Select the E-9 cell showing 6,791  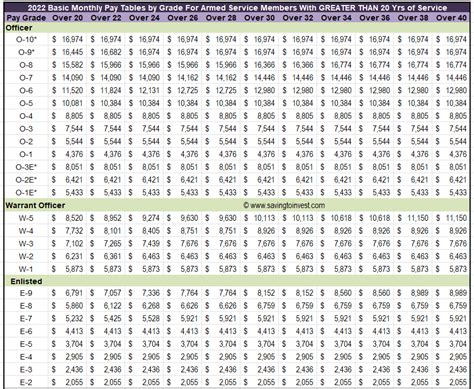coord(67,293)
